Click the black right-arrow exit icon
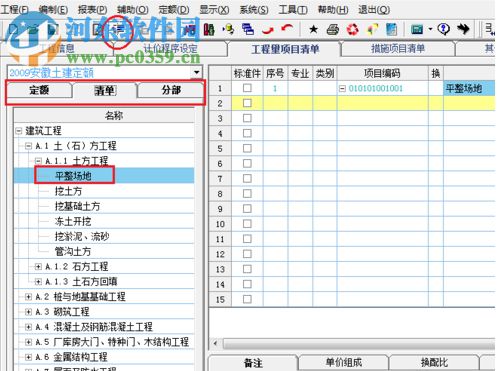500x371 pixels. (x=463, y=29)
